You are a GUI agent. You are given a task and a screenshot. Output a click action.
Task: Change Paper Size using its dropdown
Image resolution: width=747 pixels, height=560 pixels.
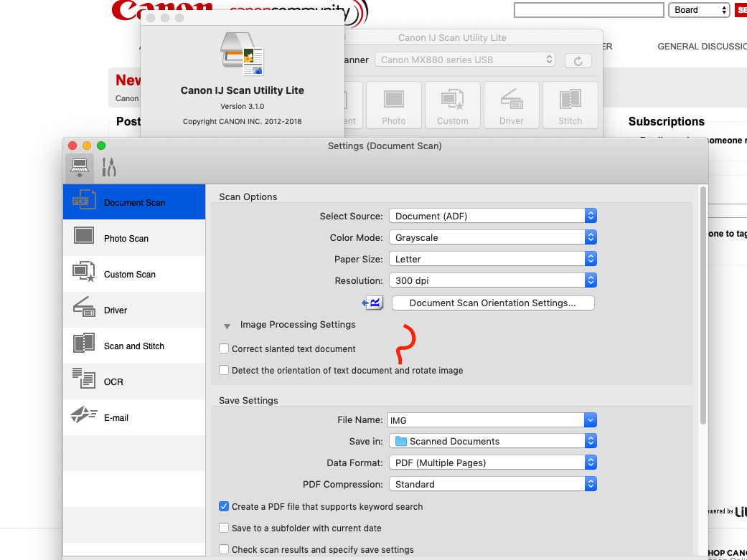pos(590,259)
